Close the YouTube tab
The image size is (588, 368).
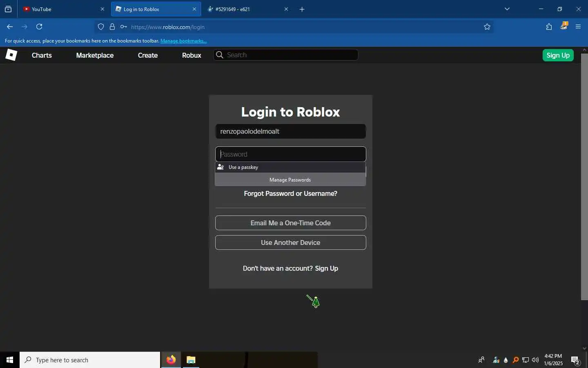click(x=102, y=9)
